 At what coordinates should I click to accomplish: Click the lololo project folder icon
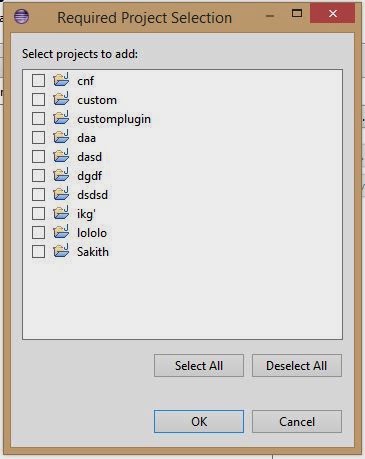point(61,232)
